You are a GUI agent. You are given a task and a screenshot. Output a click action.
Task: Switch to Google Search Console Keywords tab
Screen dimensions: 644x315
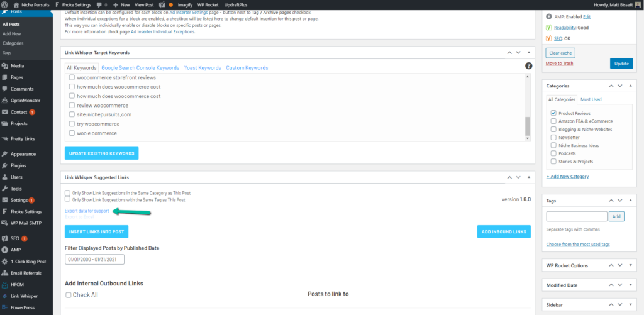[140, 68]
